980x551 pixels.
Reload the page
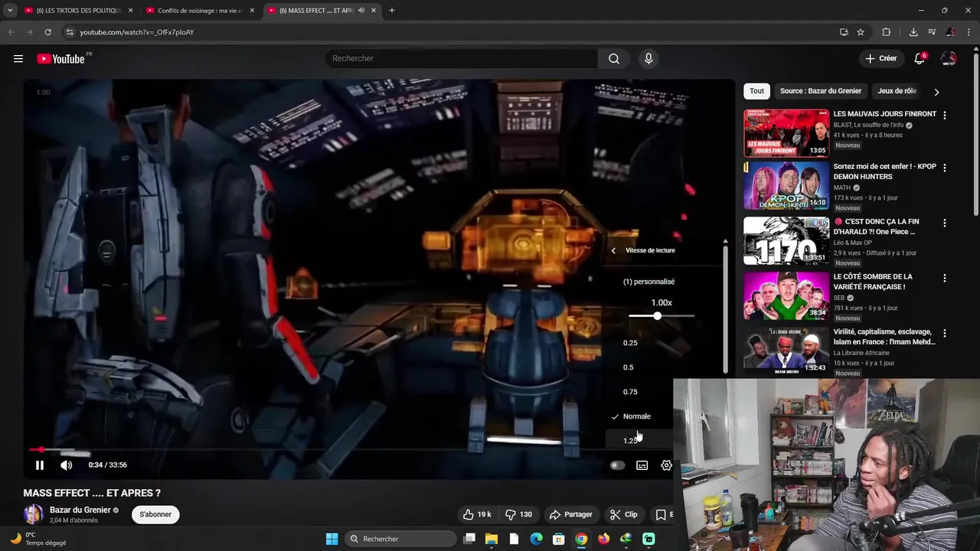tap(47, 32)
